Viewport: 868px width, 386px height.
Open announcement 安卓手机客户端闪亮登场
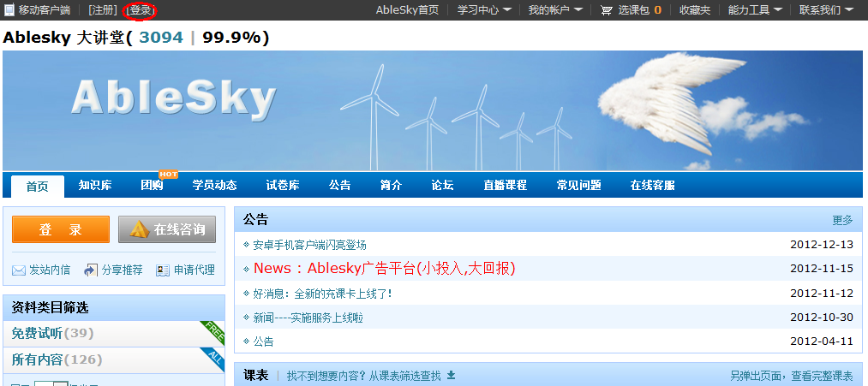point(309,245)
